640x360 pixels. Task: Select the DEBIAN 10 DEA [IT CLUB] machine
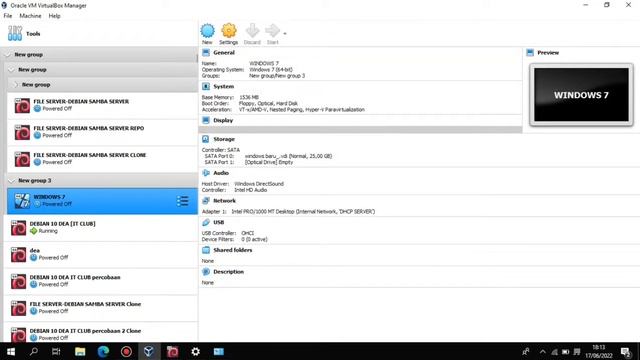tap(101, 228)
